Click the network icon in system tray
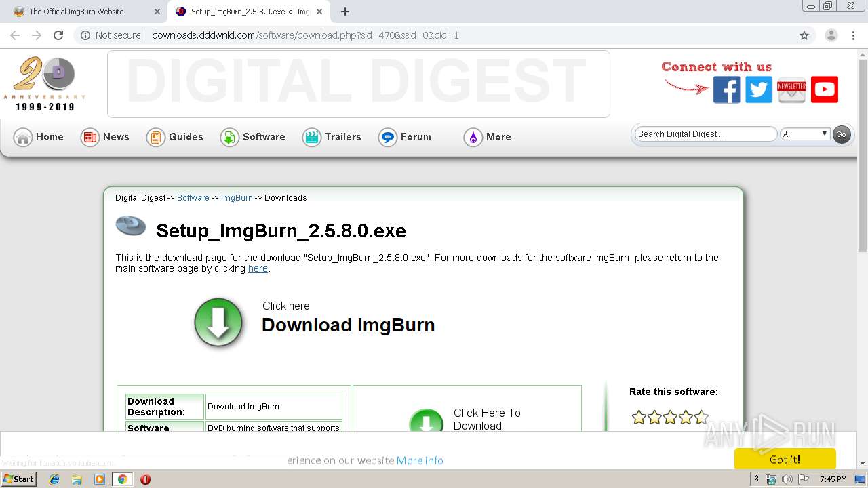This screenshot has height=488, width=868. click(771, 479)
